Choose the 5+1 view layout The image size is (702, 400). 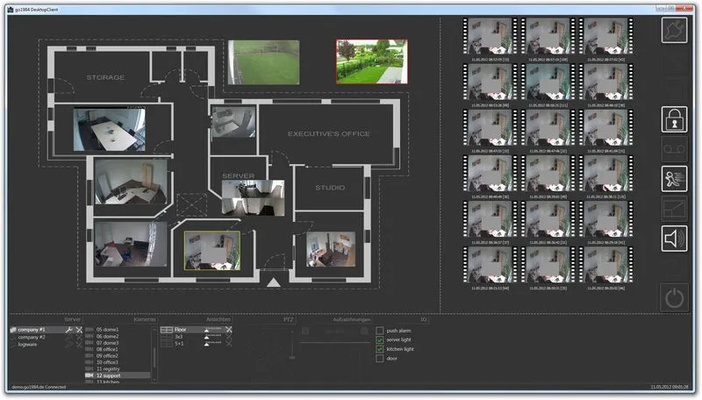pyautogui.click(x=181, y=345)
